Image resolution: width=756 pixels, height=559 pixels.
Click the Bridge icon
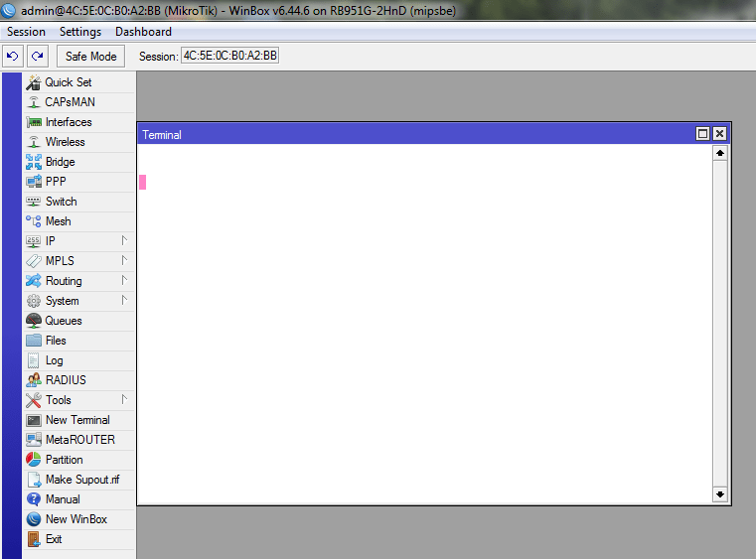[34, 162]
